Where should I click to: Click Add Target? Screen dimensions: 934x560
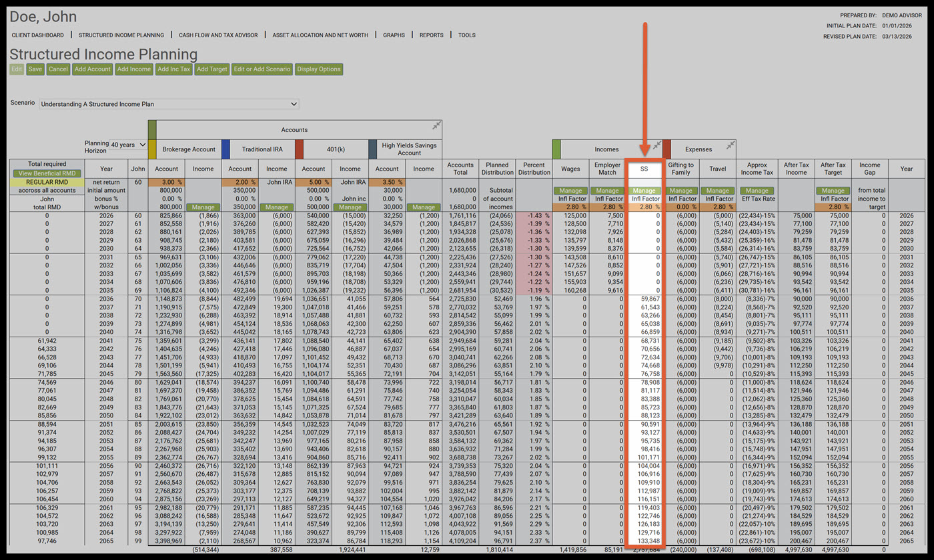(x=212, y=69)
